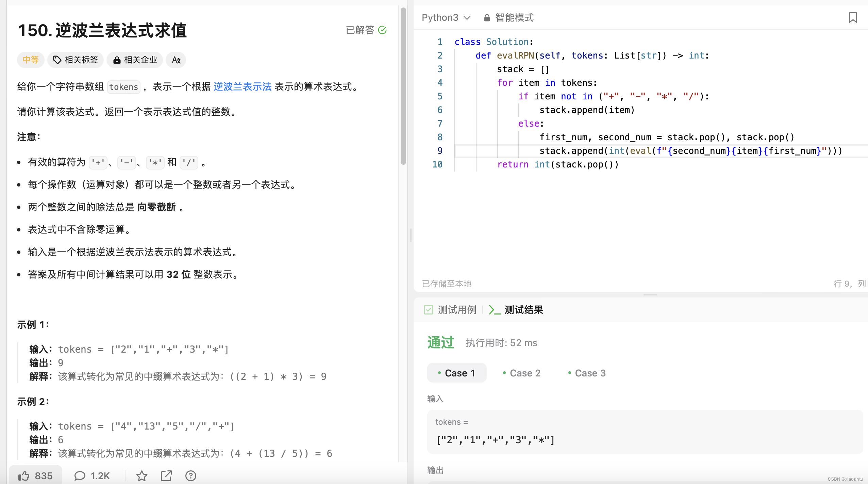
Task: Switch to the 测试用例 tab
Action: pyautogui.click(x=450, y=310)
